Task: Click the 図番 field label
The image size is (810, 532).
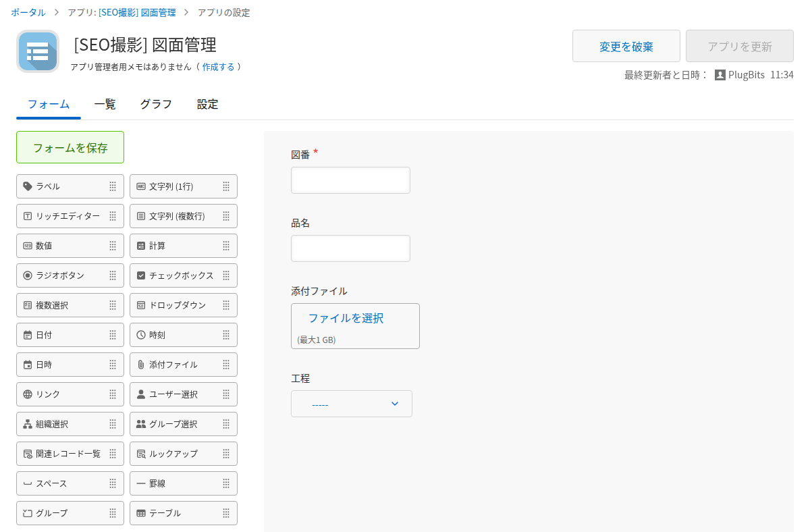Action: click(300, 155)
